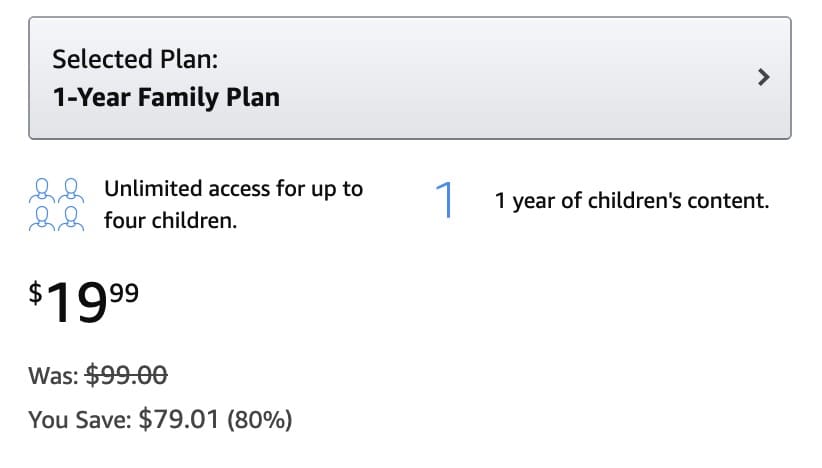The height and width of the screenshot is (468, 822).
Task: Click the blue number 1 icon
Action: 445,200
